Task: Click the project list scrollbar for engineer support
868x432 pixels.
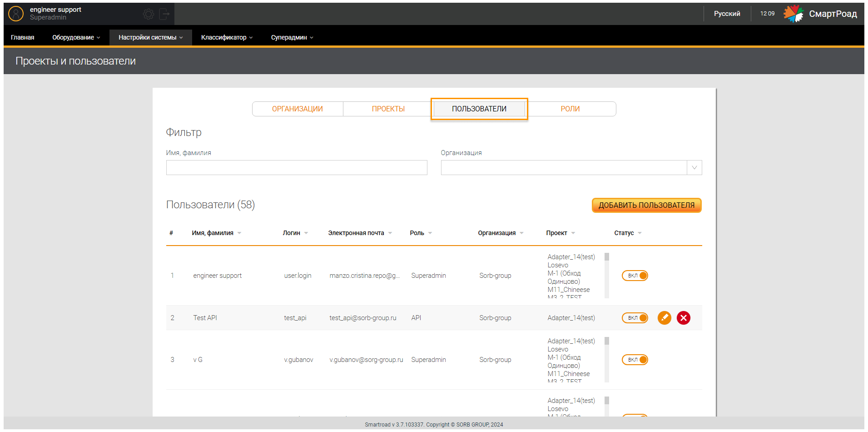Action: [607, 276]
